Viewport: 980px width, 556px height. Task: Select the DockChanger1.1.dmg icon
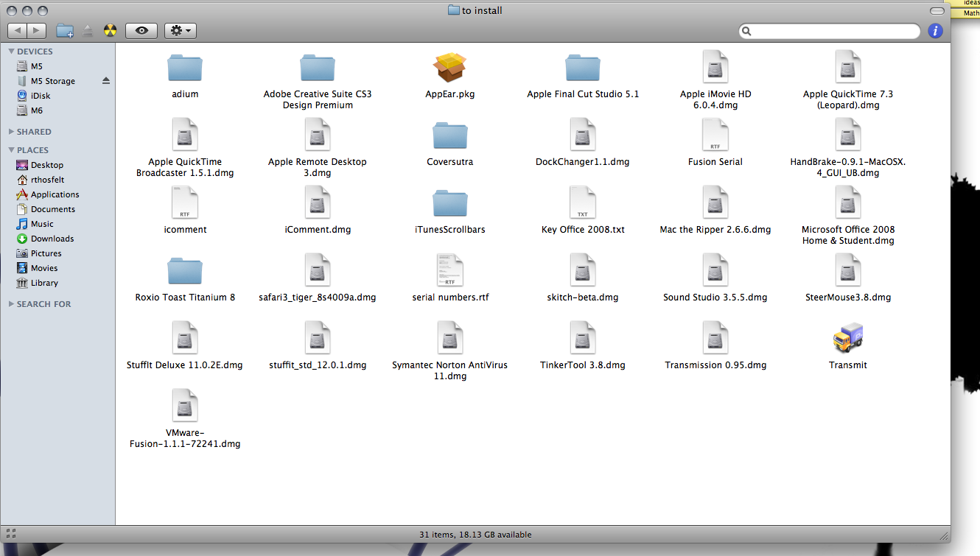click(583, 135)
